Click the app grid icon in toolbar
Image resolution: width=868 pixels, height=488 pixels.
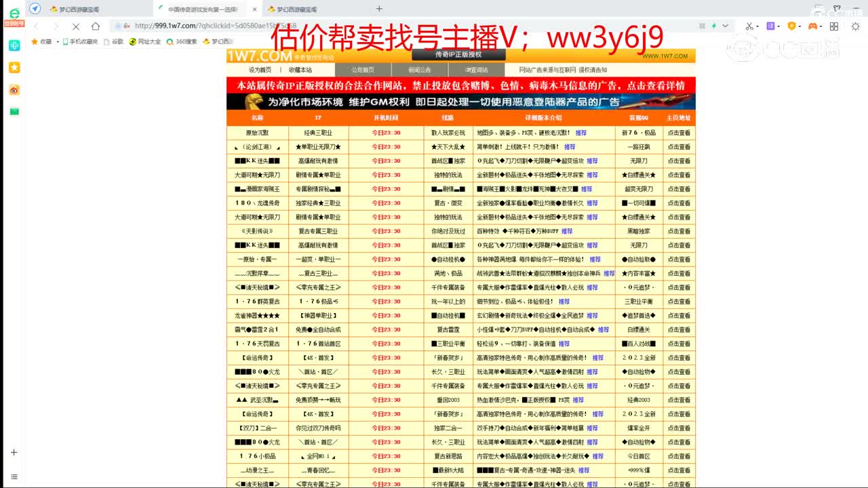(x=834, y=26)
